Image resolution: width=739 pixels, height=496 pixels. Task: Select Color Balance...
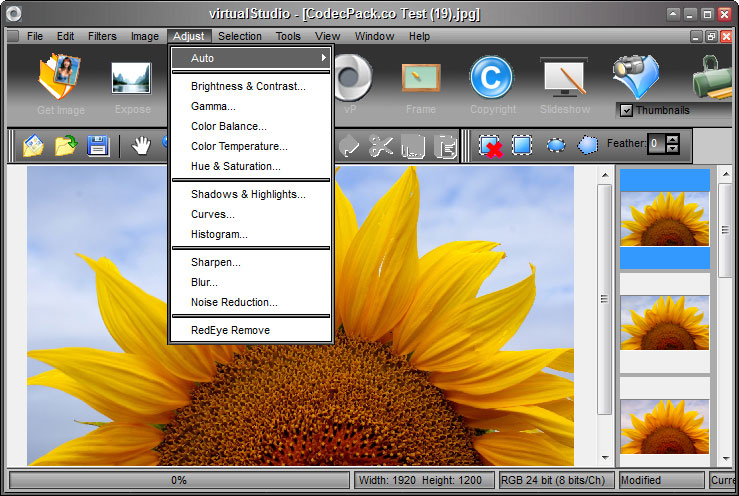[x=251, y=126]
